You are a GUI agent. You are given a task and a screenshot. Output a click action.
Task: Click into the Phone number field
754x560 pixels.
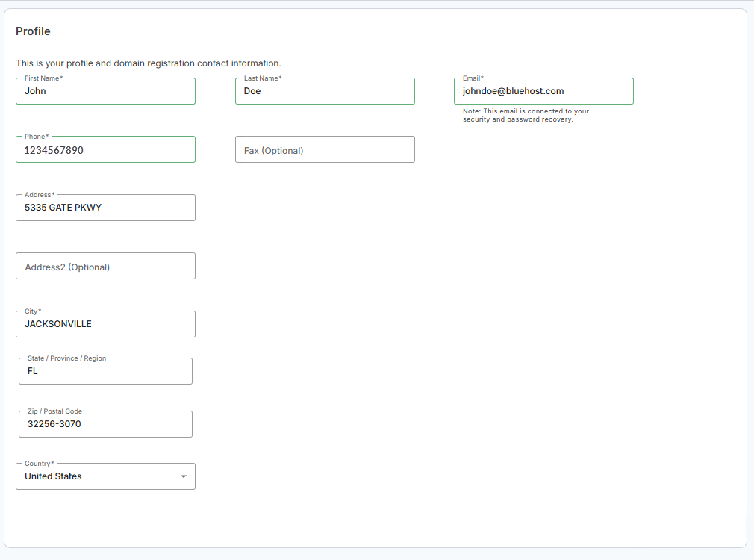click(x=105, y=150)
